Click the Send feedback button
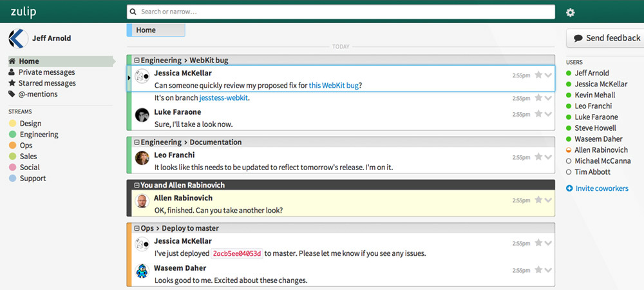This screenshot has width=644, height=290. [x=606, y=38]
